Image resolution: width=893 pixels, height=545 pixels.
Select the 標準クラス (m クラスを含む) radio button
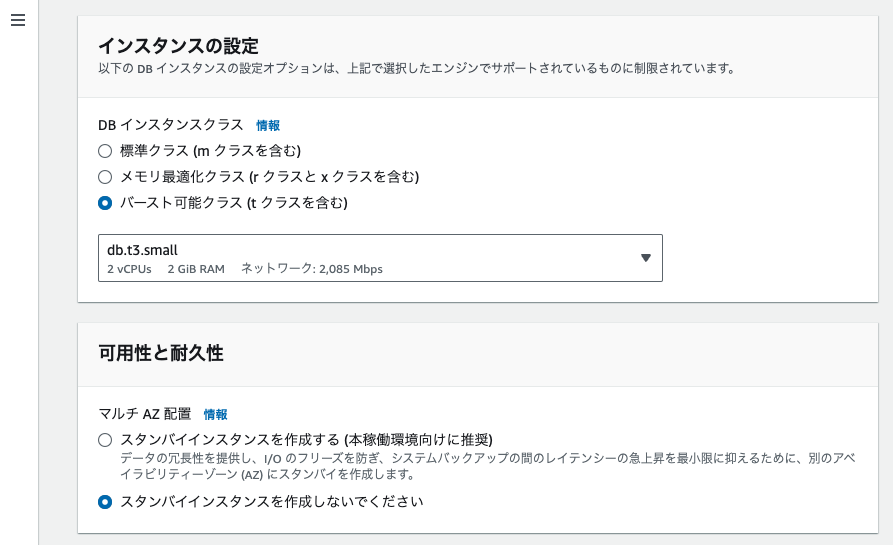[x=105, y=151]
